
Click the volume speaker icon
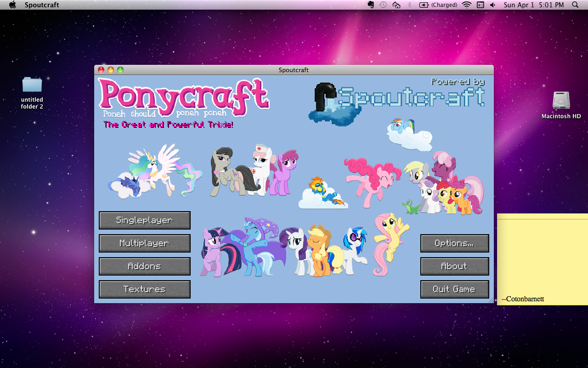point(493,5)
